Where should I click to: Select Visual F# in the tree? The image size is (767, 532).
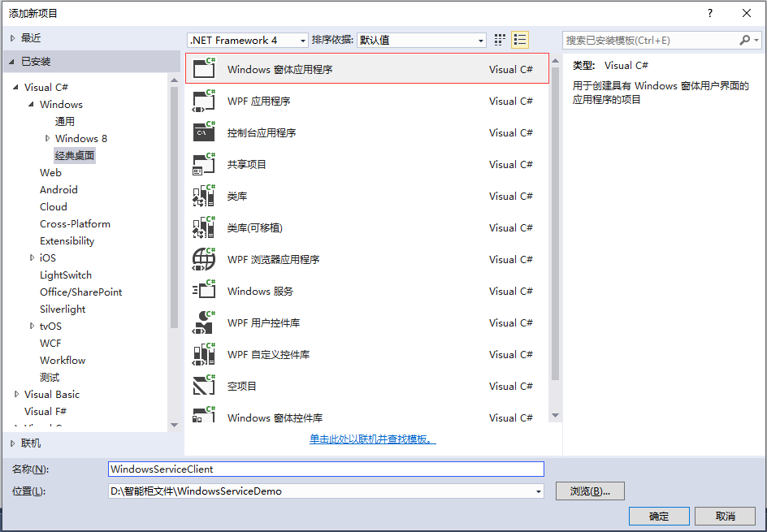(45, 411)
